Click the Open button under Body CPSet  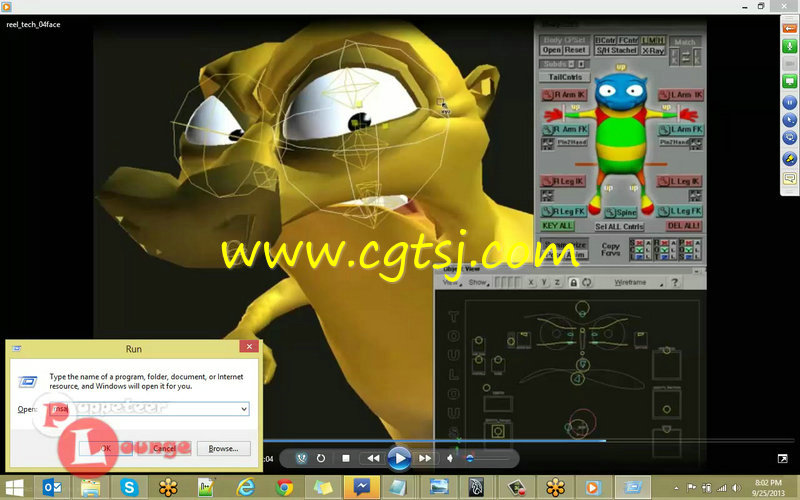(551, 50)
